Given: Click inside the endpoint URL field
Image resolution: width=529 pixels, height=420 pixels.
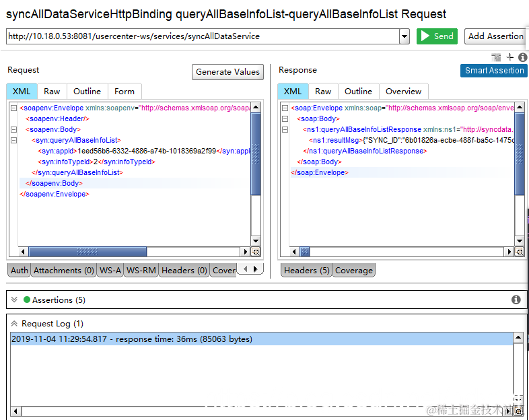Looking at the screenshot, I should [x=203, y=36].
